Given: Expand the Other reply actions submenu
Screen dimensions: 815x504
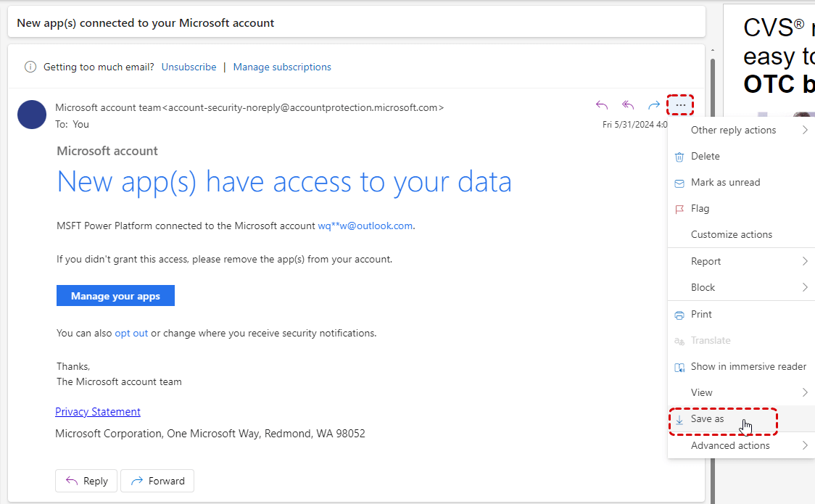Looking at the screenshot, I should coord(805,131).
